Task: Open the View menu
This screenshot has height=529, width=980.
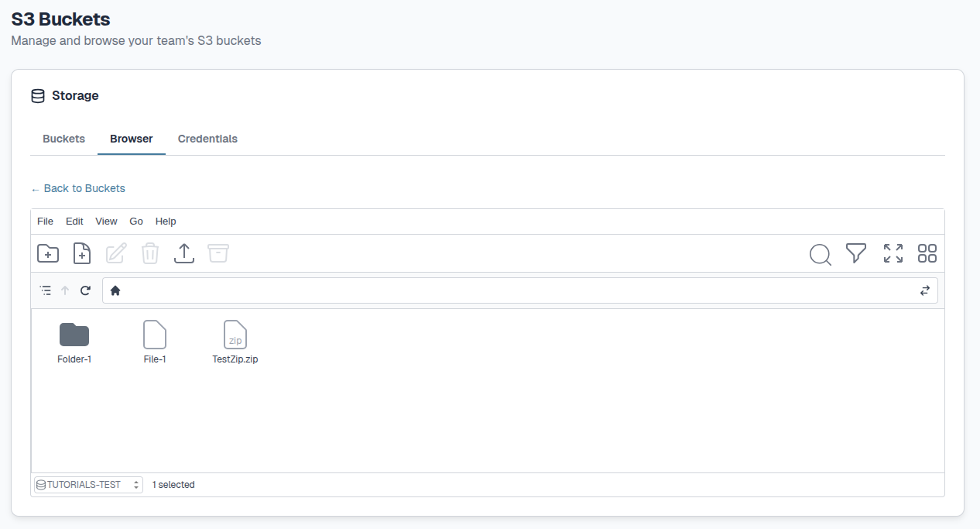Action: tap(106, 222)
